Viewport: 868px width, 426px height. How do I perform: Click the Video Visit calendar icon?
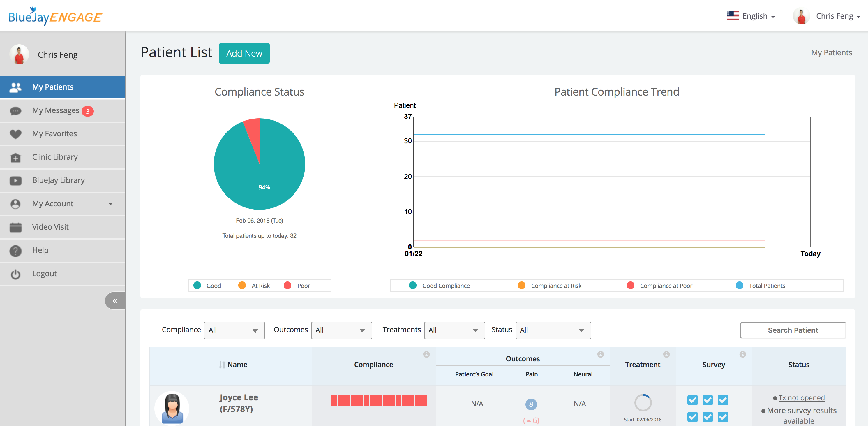(x=15, y=227)
